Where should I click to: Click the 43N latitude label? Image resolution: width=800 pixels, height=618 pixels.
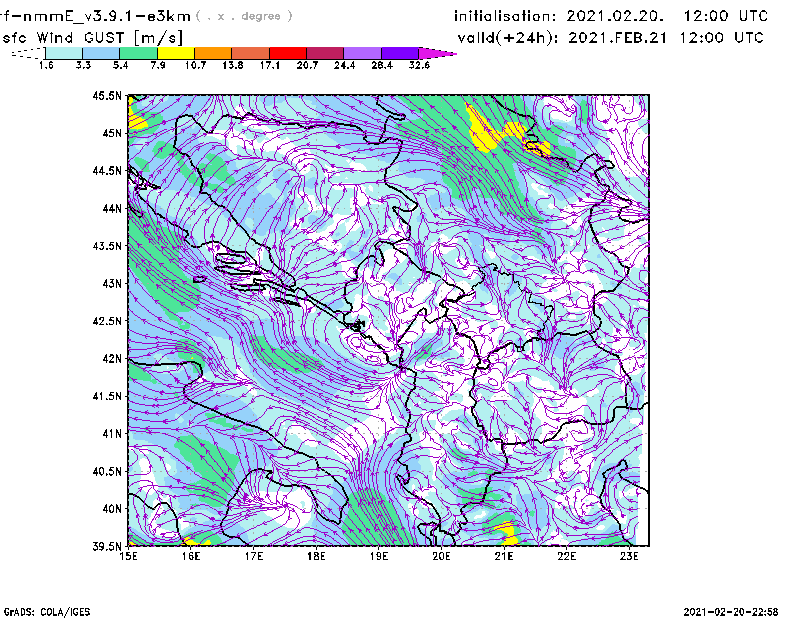(112, 283)
